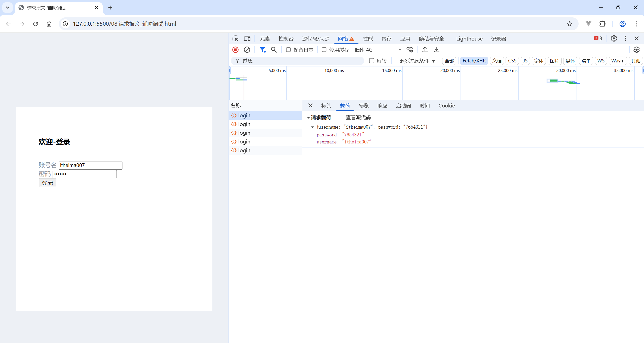Toggle the device toolbar icon
The width and height of the screenshot is (644, 343).
247,39
